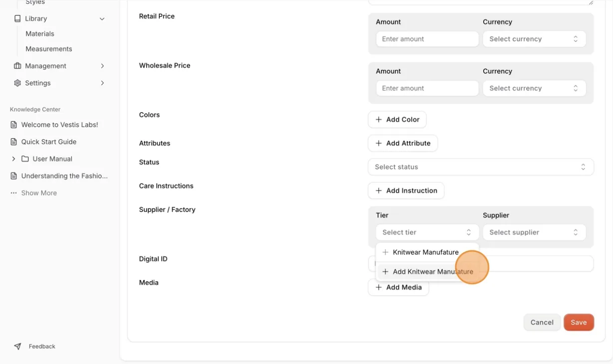This screenshot has width=613, height=364.
Task: Click the folder icon next to User Manual
Action: point(25,159)
